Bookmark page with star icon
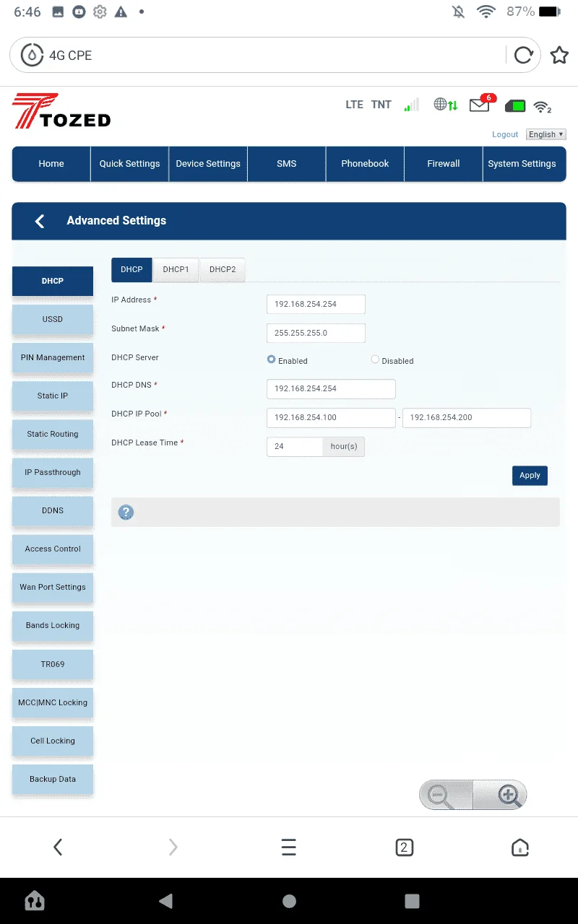The height and width of the screenshot is (924, 578). (559, 56)
